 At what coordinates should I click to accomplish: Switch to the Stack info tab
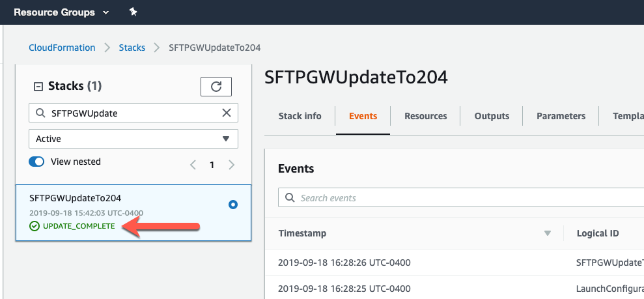[300, 116]
